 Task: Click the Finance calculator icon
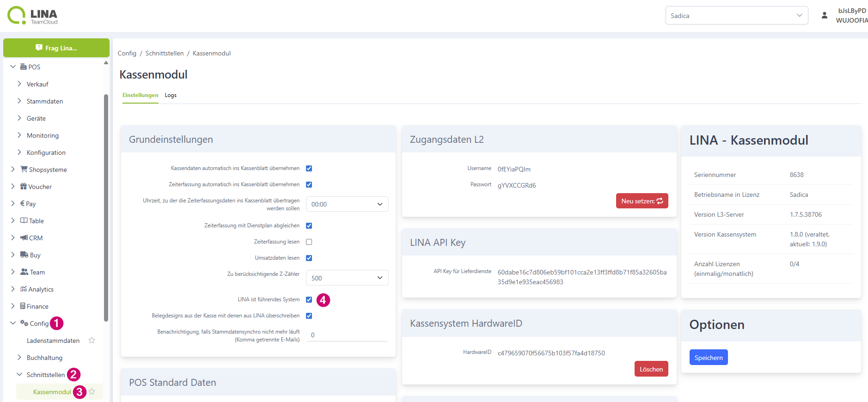[x=23, y=306]
